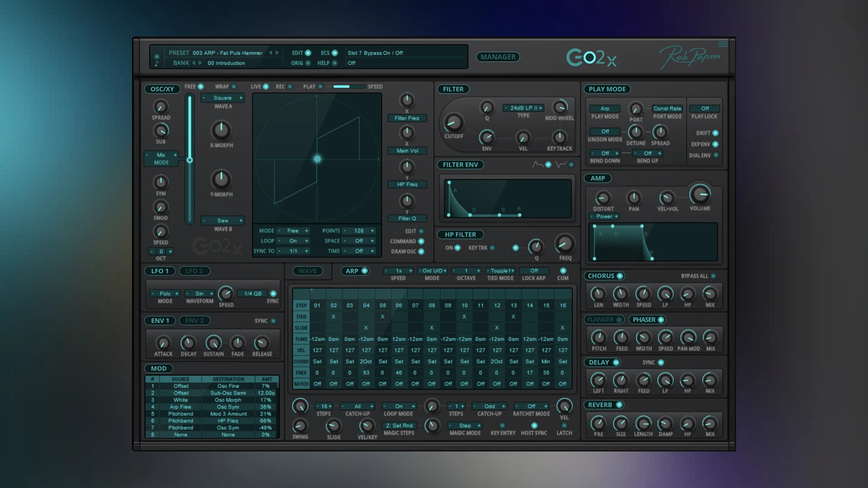Click the Draw OSC icon in ARP

[421, 251]
